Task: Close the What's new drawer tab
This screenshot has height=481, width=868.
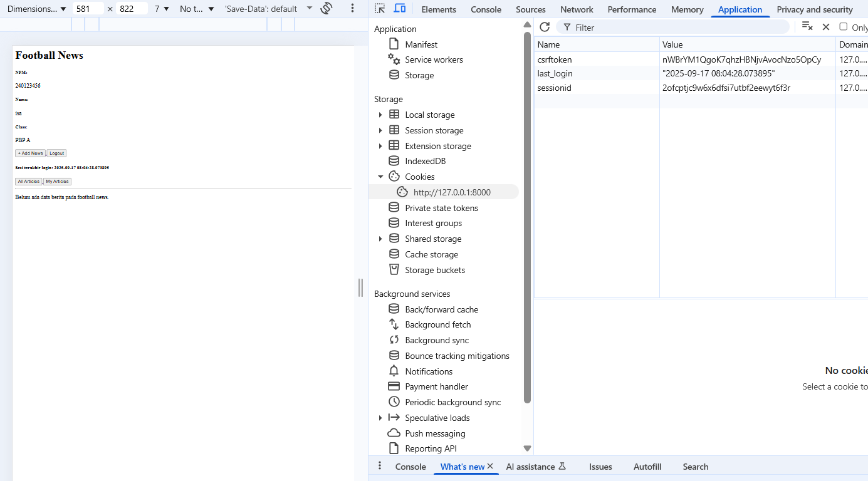Action: (490, 467)
